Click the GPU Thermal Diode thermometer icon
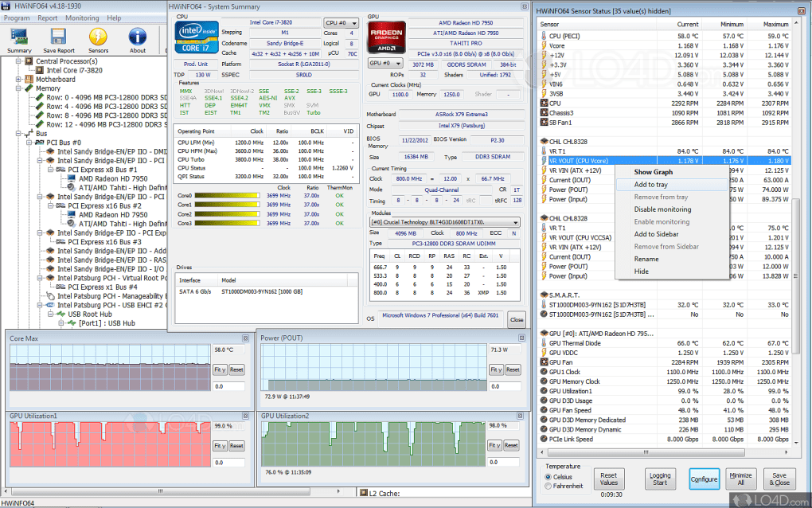This screenshot has height=508, width=812. (544, 343)
